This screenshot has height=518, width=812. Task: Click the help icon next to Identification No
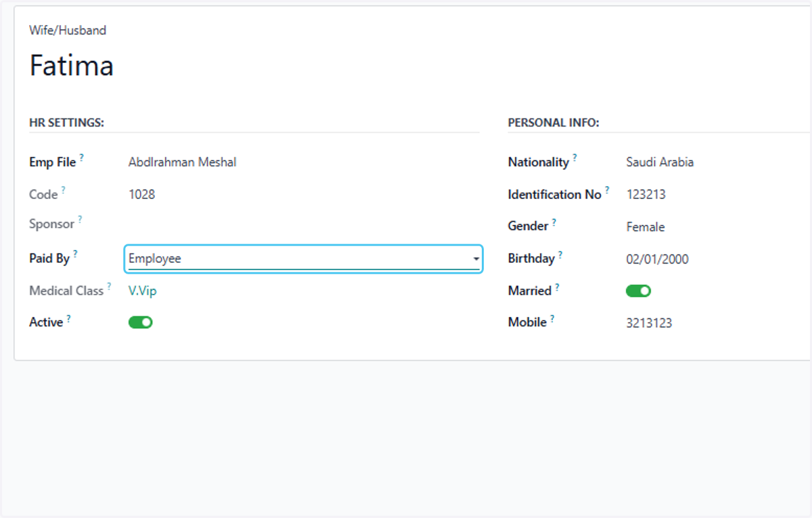coord(608,190)
